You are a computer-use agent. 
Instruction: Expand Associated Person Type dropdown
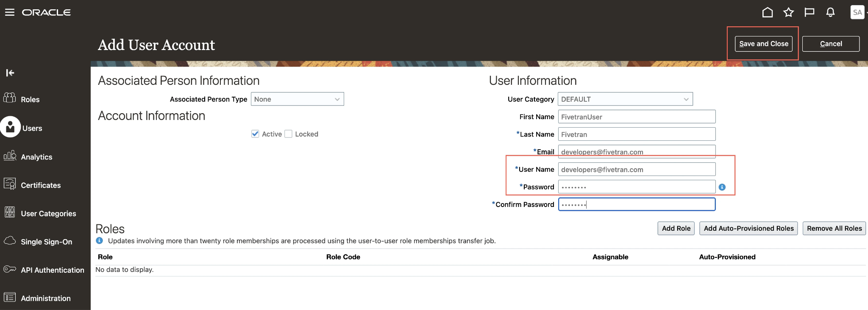(x=297, y=99)
